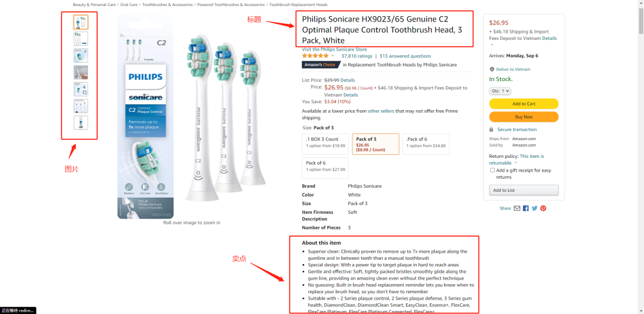
Task: Open Beauty & Personal Care breadcrumb
Action: (93, 5)
